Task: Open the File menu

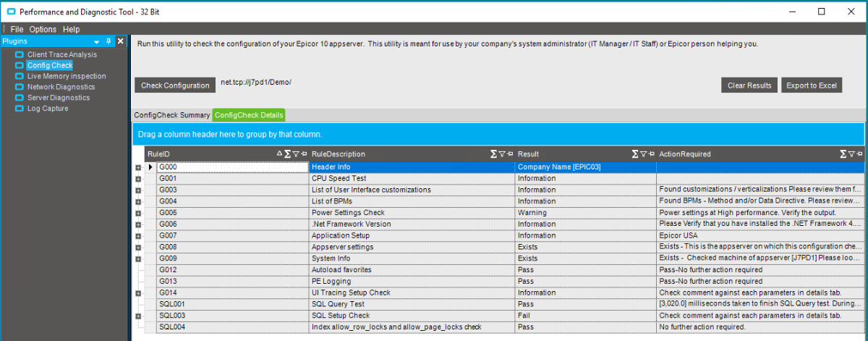Action: [17, 30]
